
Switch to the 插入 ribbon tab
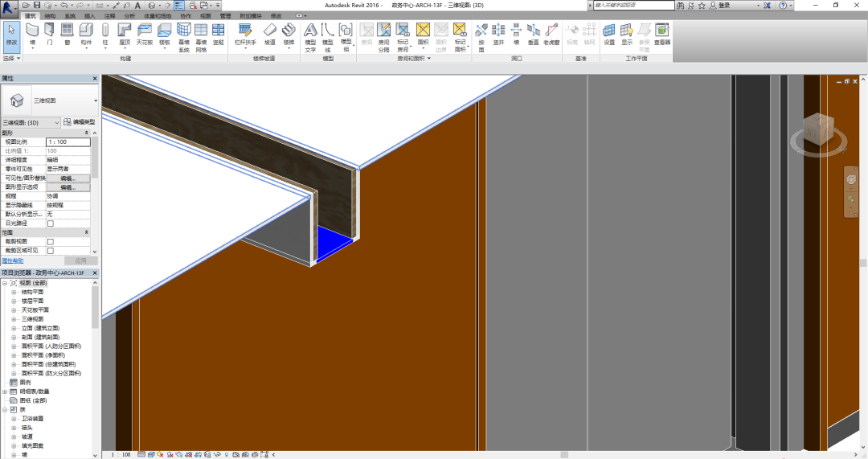point(90,16)
